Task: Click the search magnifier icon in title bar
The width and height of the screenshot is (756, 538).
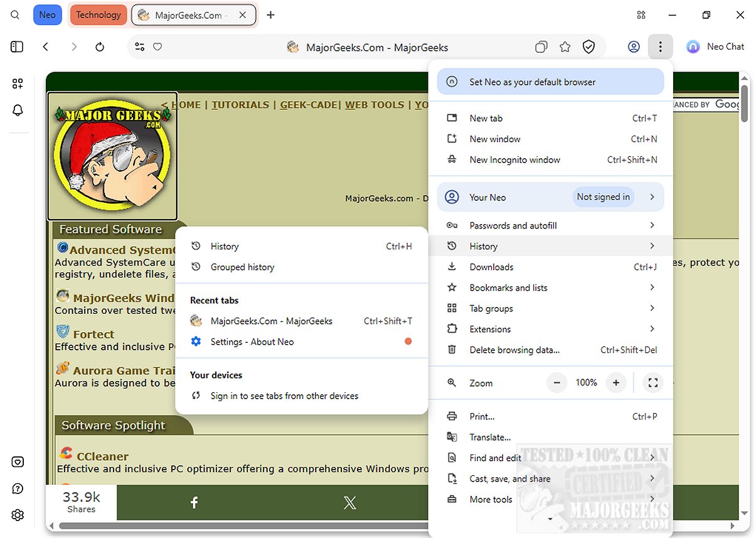Action: click(15, 14)
